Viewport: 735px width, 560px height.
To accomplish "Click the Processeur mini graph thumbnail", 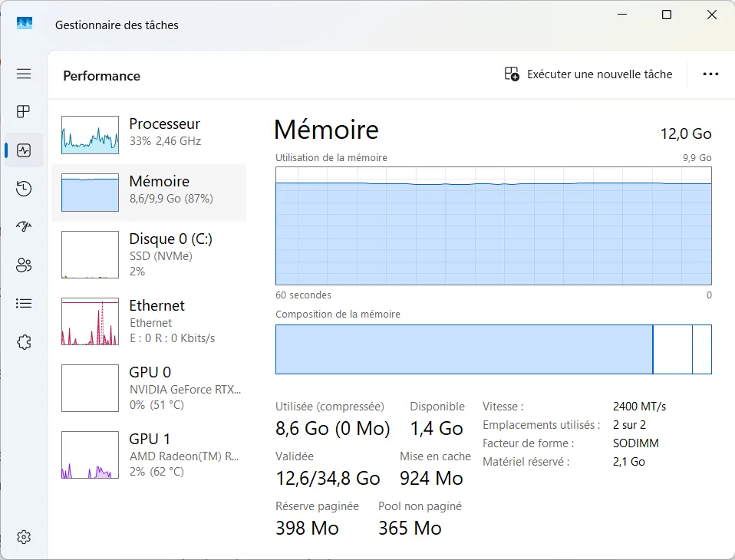I will pos(90,135).
